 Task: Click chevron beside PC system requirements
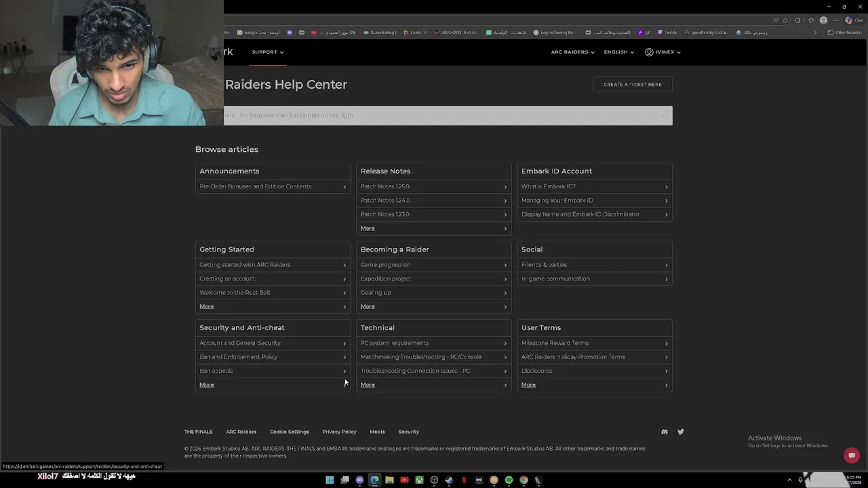coord(505,343)
